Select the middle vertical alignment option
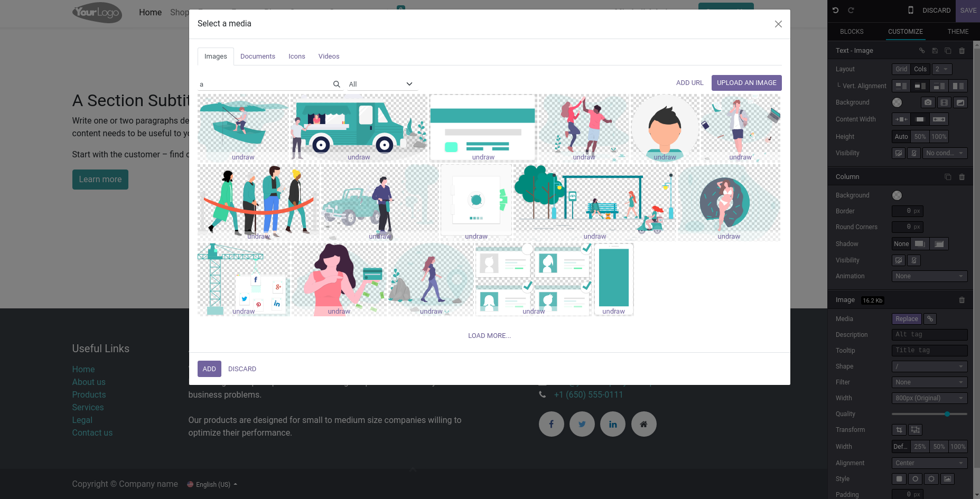The height and width of the screenshot is (499, 980). coord(920,86)
